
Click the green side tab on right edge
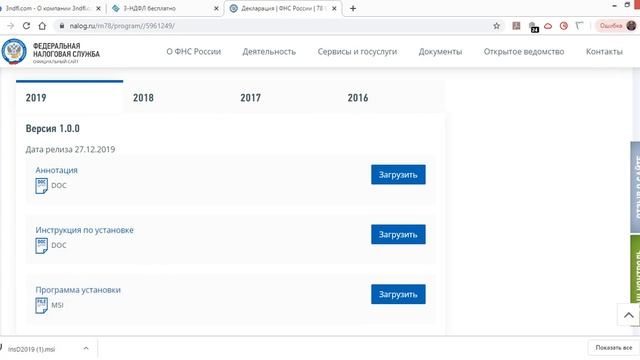[x=635, y=269]
